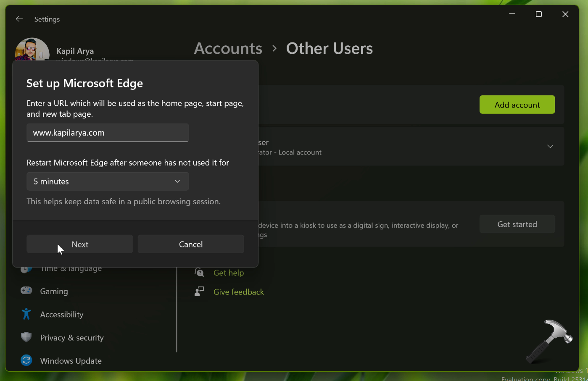The height and width of the screenshot is (381, 588).
Task: Open the 5 minutes restart timeout dropdown
Action: tap(108, 181)
